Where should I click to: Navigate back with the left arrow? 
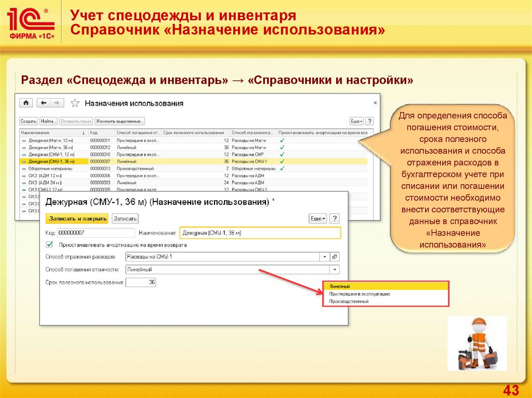click(x=44, y=103)
